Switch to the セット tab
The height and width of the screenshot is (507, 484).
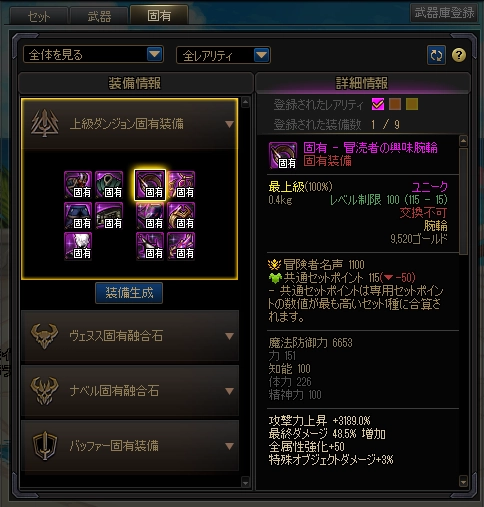pos(39,16)
